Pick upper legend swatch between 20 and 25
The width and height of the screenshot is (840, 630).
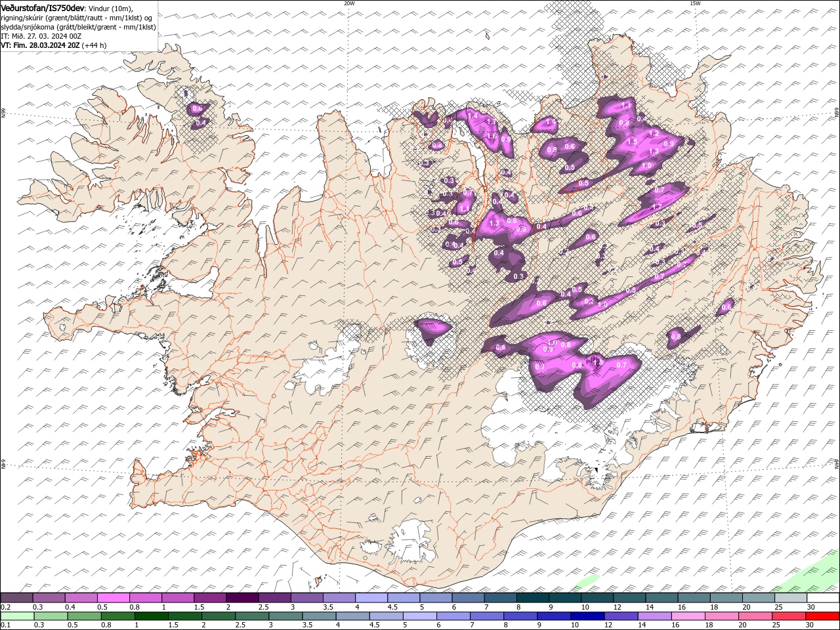coord(759,598)
